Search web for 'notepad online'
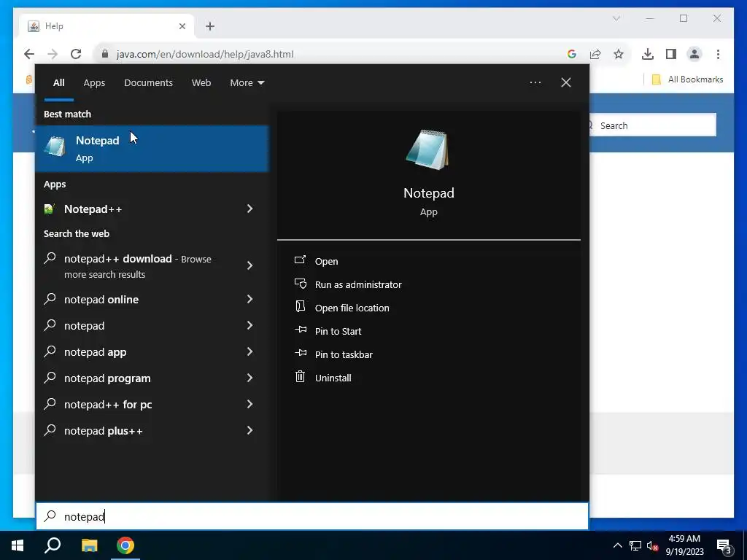Screen dimensions: 747x560 101,300
